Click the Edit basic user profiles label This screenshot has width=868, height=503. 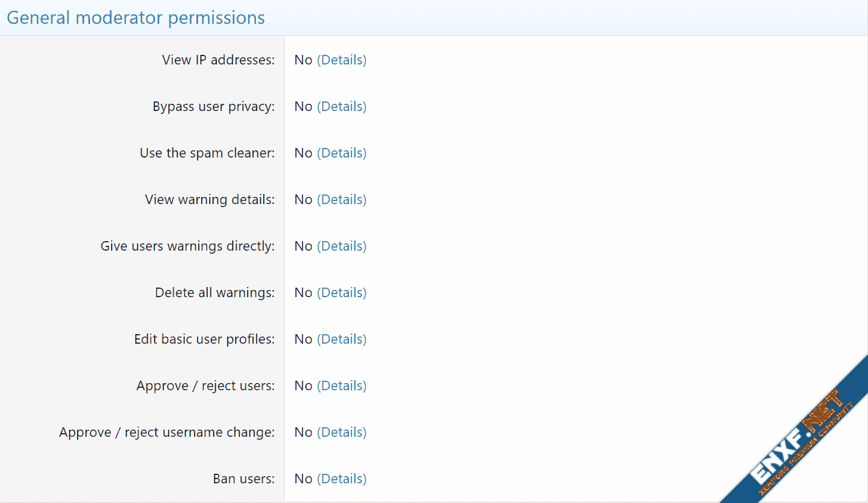pos(204,339)
